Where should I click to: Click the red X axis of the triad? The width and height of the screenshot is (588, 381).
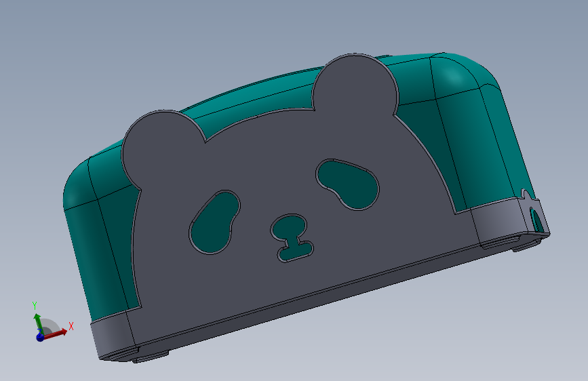click(x=56, y=334)
